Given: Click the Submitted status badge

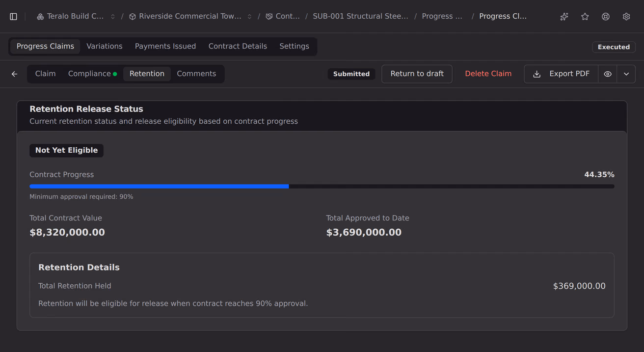Looking at the screenshot, I should (x=351, y=74).
